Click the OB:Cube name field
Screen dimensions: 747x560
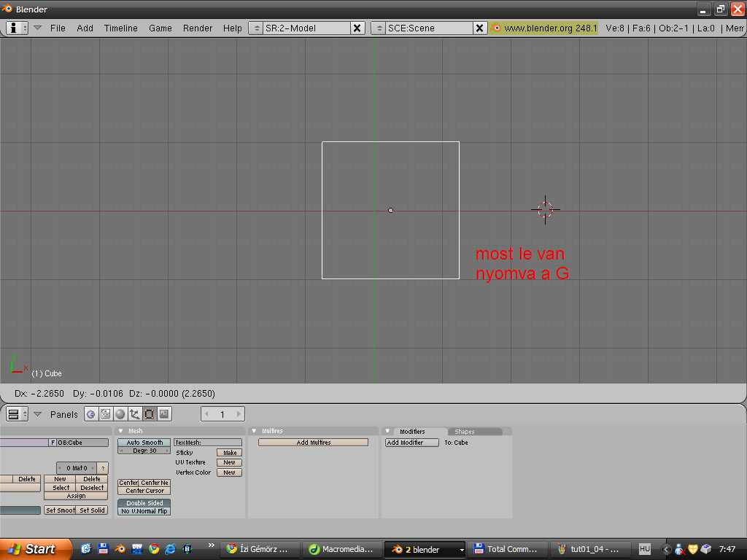point(82,443)
